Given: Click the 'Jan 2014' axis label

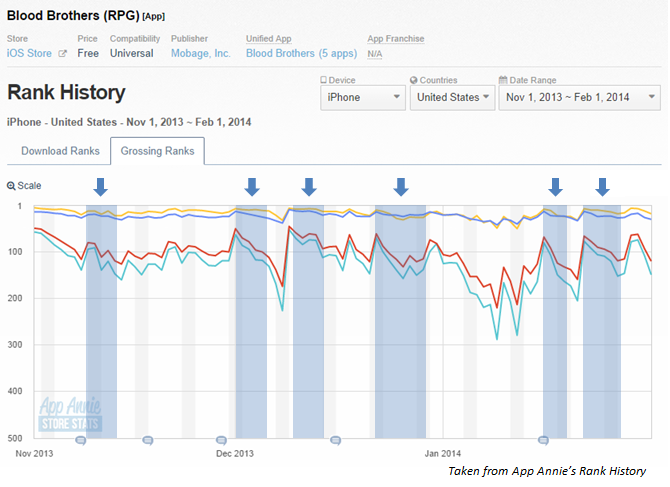Looking at the screenshot, I should (443, 454).
